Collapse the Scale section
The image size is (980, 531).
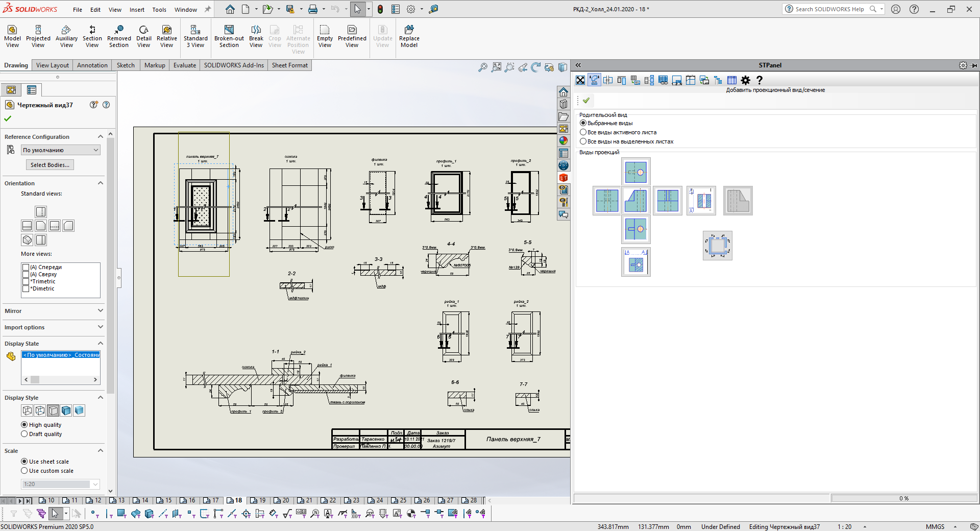(x=101, y=450)
